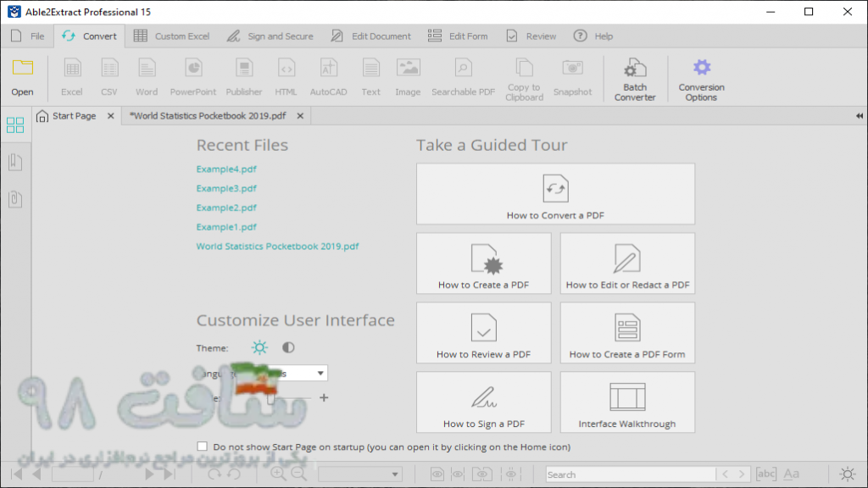Go to the first page button

(17, 474)
